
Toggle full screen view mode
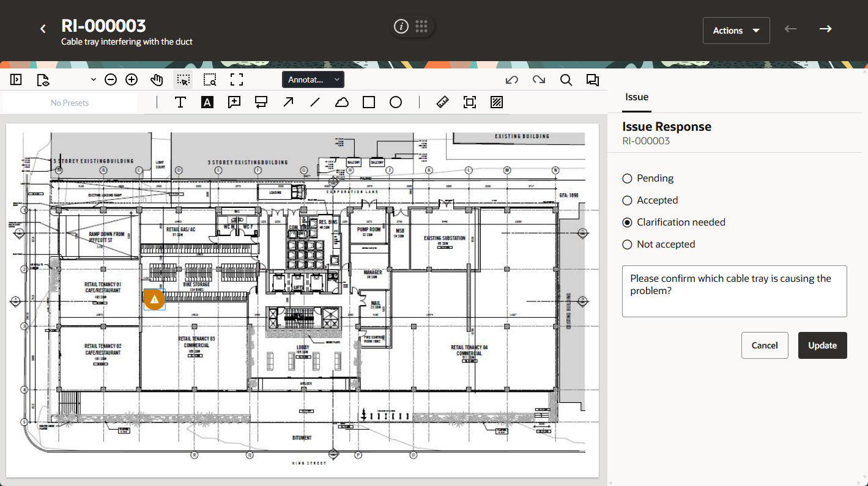tap(237, 79)
